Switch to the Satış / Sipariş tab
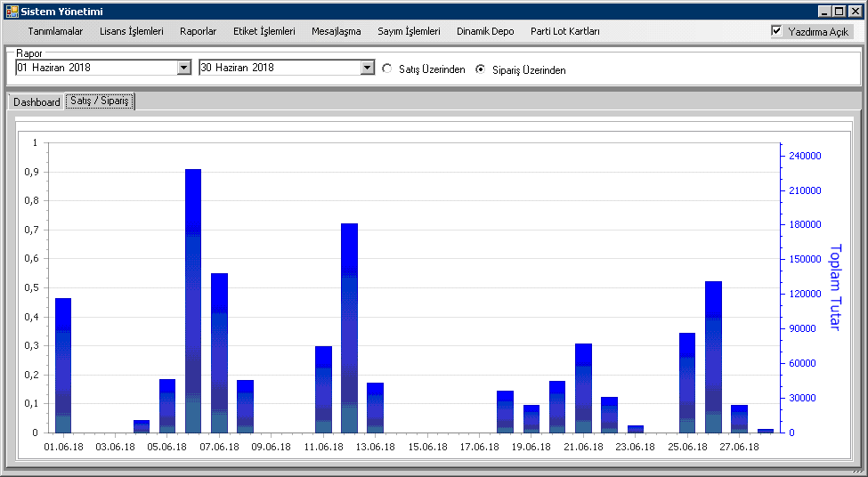Viewport: 868px width, 477px height. click(x=100, y=101)
